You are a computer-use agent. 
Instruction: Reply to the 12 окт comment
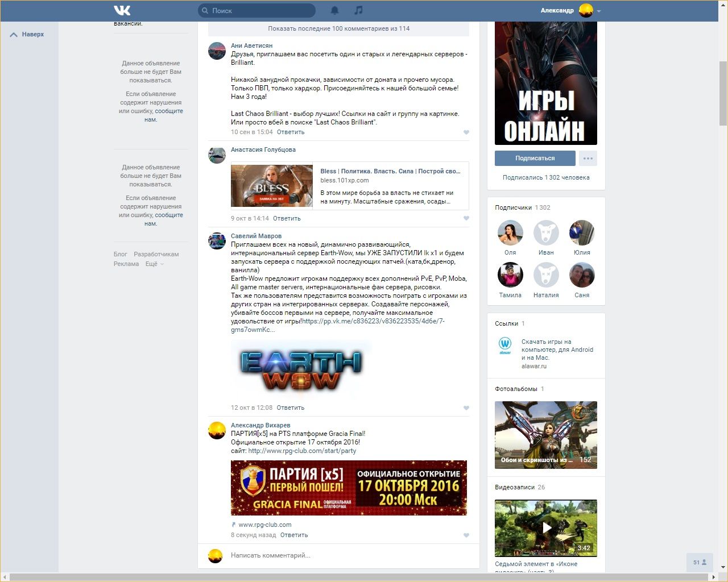tap(291, 408)
